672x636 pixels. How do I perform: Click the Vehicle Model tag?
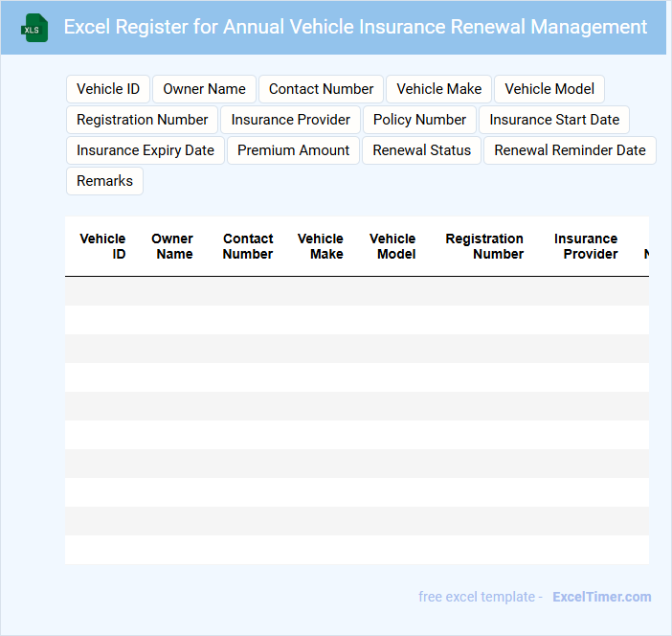tap(549, 89)
